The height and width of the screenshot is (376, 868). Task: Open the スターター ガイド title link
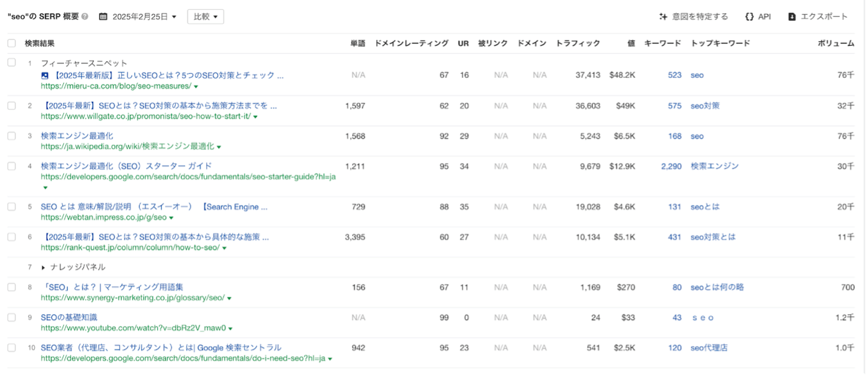pyautogui.click(x=126, y=166)
